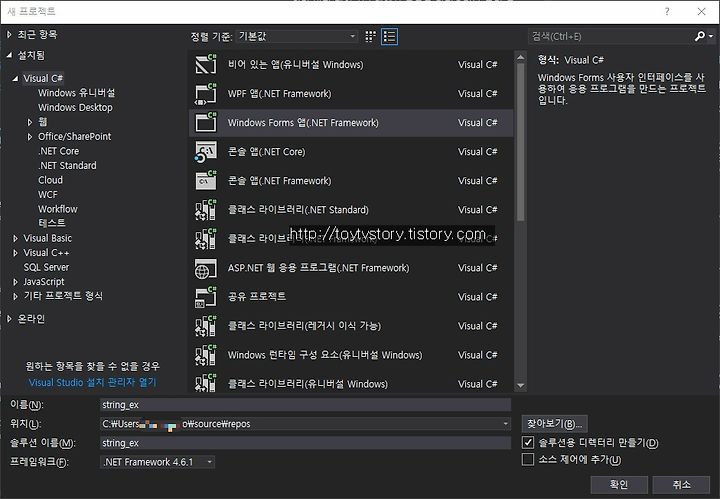
Task: Click the Windows Runtime component icon
Action: click(206, 355)
